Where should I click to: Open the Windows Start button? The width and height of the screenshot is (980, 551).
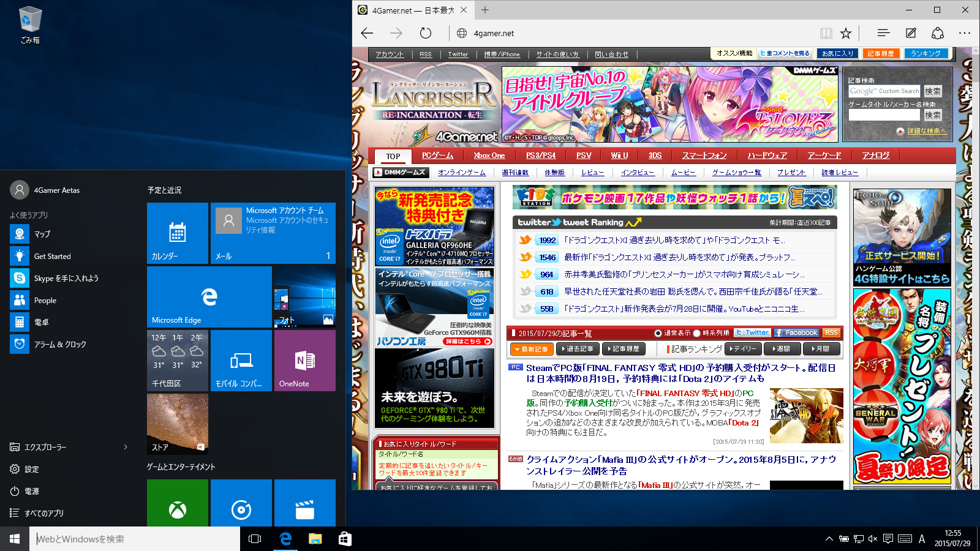pos(15,539)
